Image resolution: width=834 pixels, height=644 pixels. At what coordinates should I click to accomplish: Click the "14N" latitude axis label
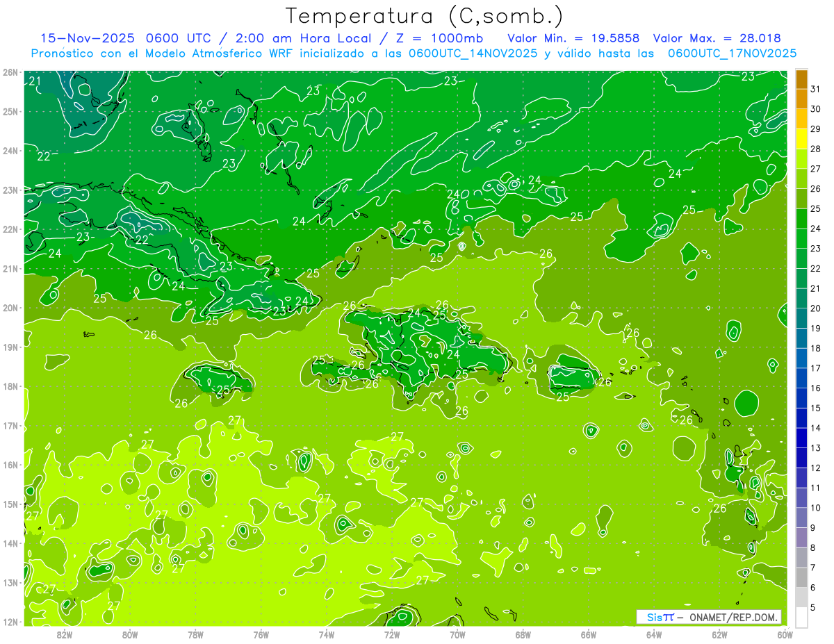point(10,543)
